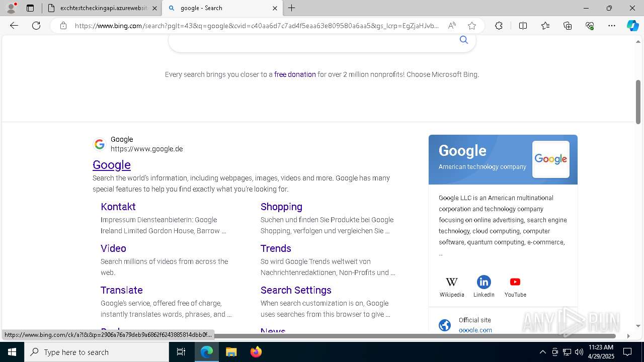The height and width of the screenshot is (362, 644).
Task: Open the Search Settings sublink
Action: point(296,290)
